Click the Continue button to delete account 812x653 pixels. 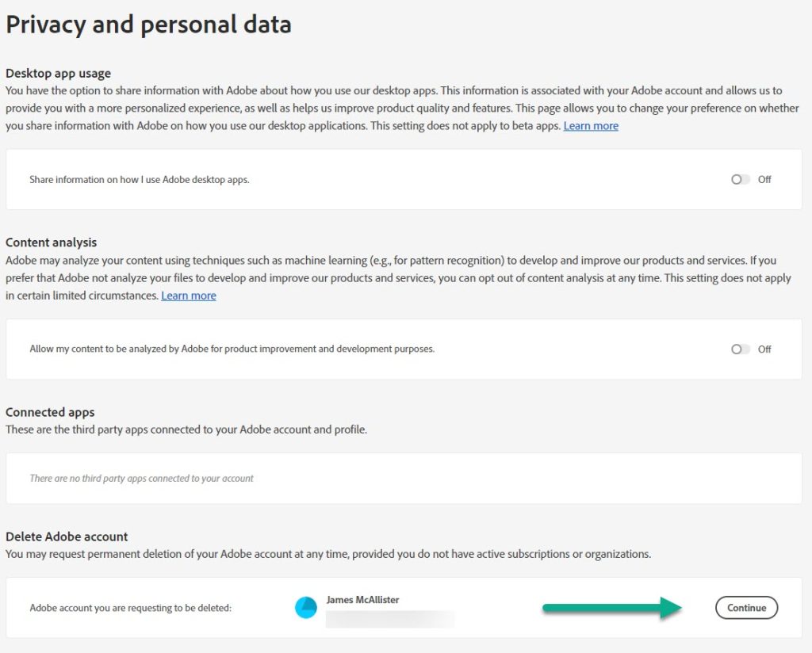pyautogui.click(x=746, y=608)
